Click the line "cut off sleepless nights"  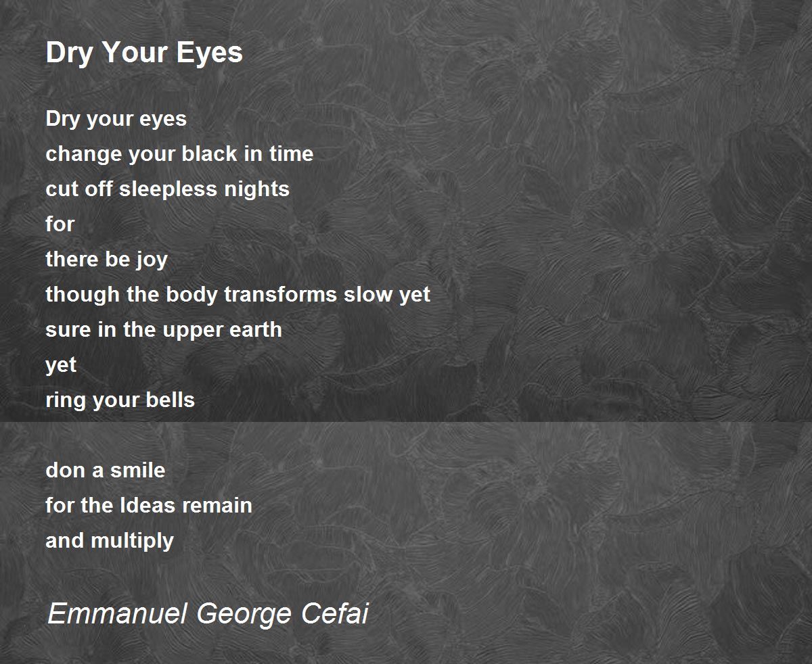coord(167,189)
